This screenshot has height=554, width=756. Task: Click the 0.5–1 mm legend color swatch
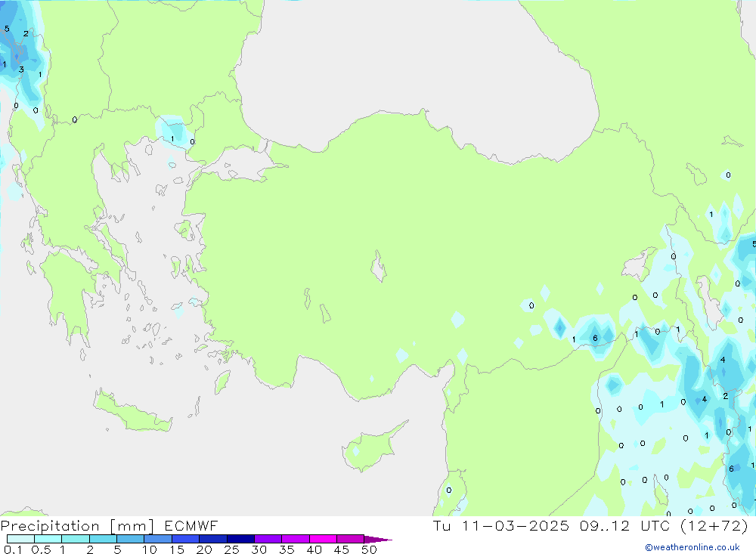pyautogui.click(x=48, y=539)
